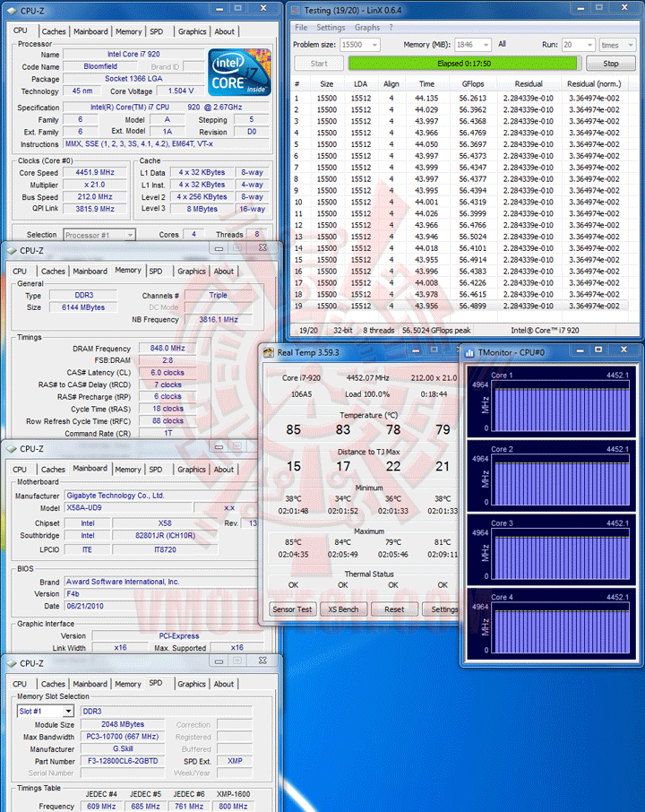The width and height of the screenshot is (645, 812).
Task: Click the Bus Speed 212.0 MHz value
Action: point(95,197)
